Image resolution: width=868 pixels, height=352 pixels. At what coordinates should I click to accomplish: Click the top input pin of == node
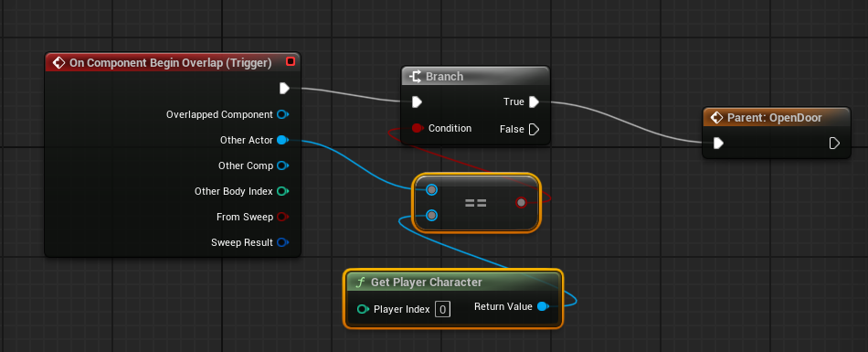(x=432, y=190)
